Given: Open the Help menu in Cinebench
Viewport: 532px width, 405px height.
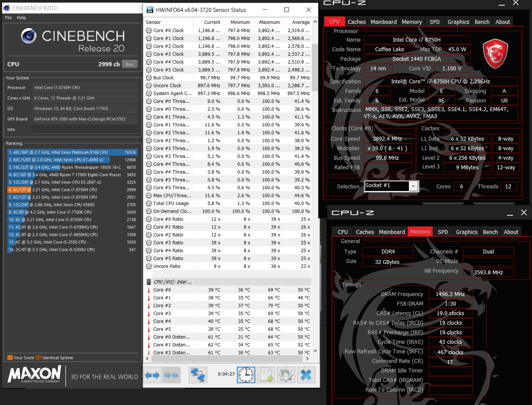Looking at the screenshot, I should tap(21, 18).
